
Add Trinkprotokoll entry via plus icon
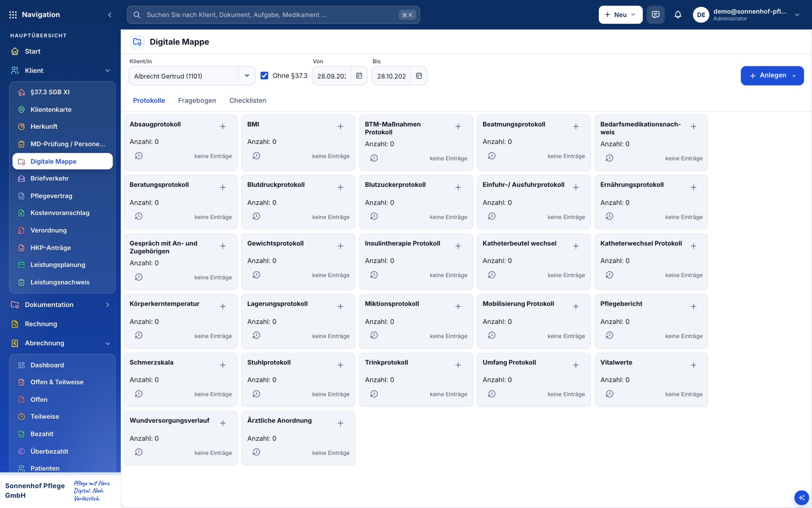458,365
